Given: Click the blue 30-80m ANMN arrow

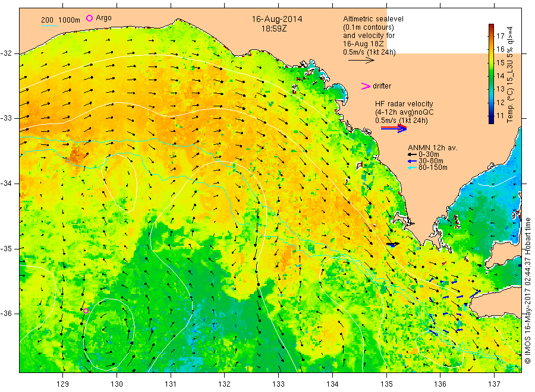Looking at the screenshot, I should tap(412, 161).
